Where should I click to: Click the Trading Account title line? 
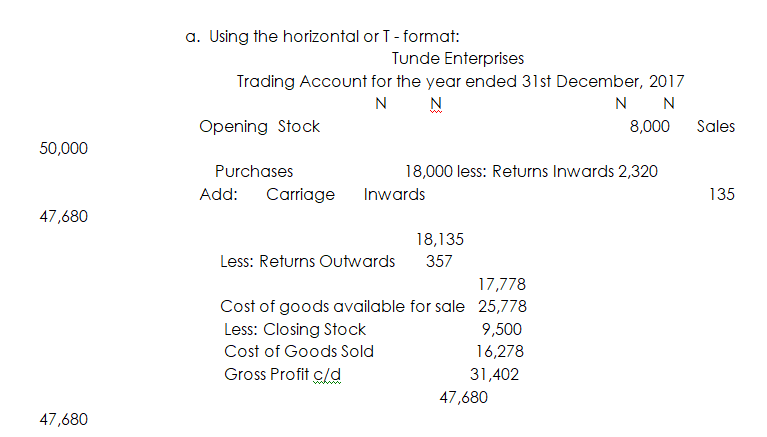460,81
